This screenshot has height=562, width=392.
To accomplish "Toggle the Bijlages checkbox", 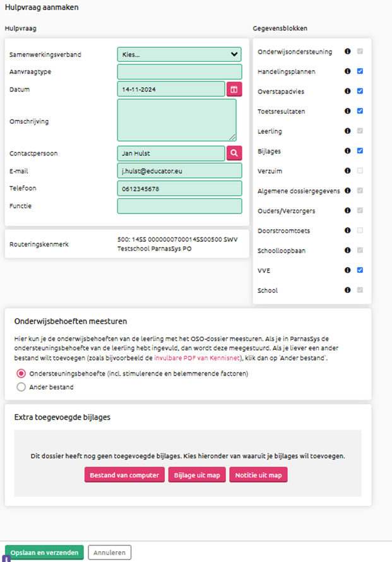I will pos(360,151).
